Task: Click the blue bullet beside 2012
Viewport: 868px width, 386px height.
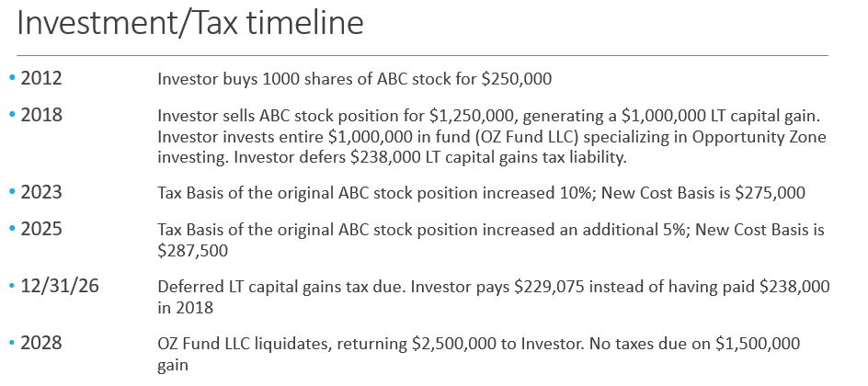Action: point(11,78)
